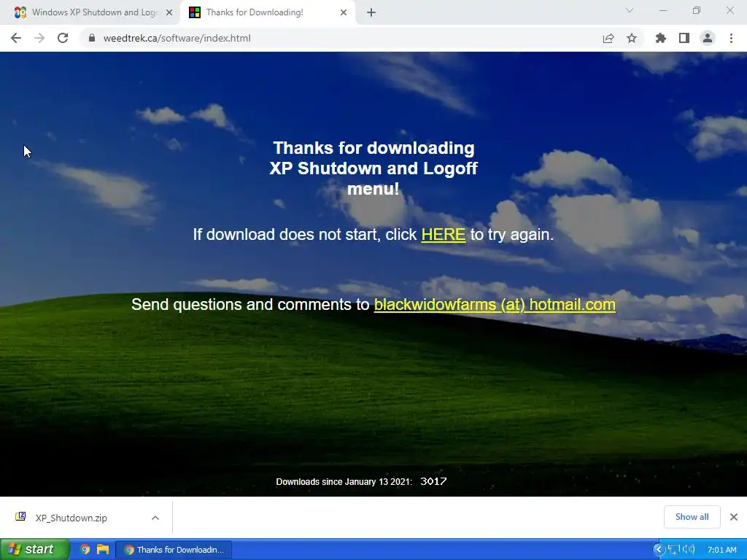Viewport: 747px width, 560px height.
Task: Bookmark this page with the star
Action: (632, 38)
